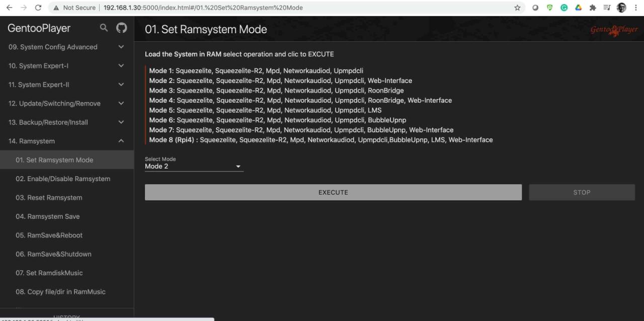Image resolution: width=644 pixels, height=321 pixels.
Task: Click the Mode 7 description line
Action: click(301, 130)
